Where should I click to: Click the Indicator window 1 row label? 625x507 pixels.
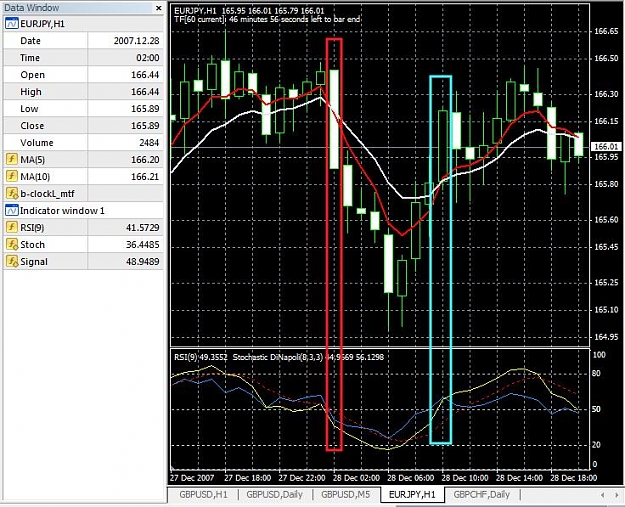pyautogui.click(x=62, y=210)
